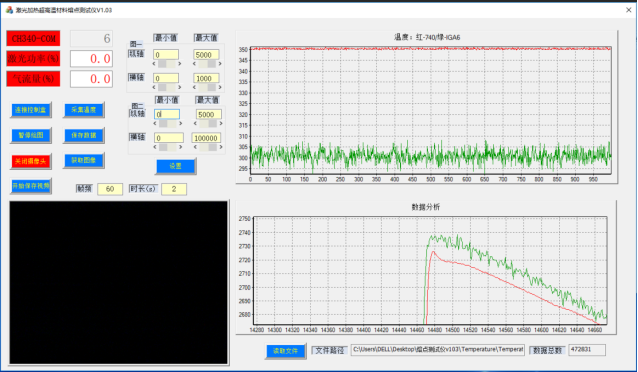Start saving video with 开始保存视频

click(31, 186)
